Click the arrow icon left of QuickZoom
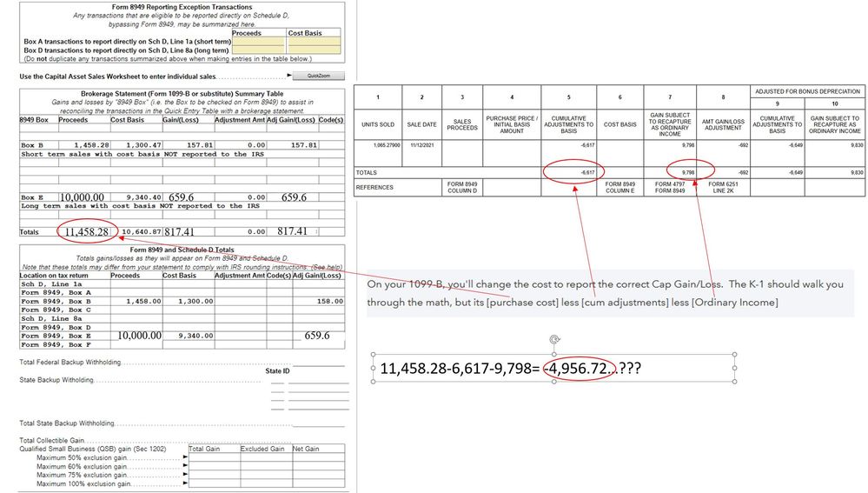 (289, 76)
